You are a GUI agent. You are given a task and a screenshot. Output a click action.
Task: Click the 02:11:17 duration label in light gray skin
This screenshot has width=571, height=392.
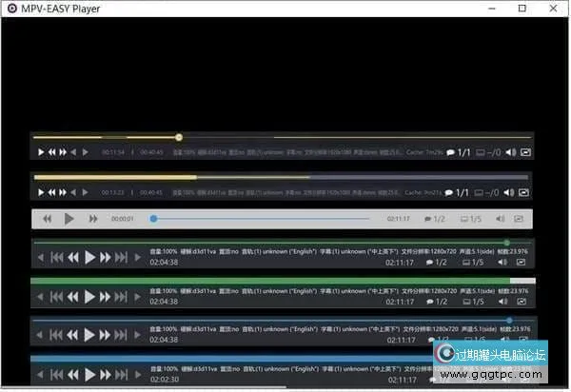398,219
